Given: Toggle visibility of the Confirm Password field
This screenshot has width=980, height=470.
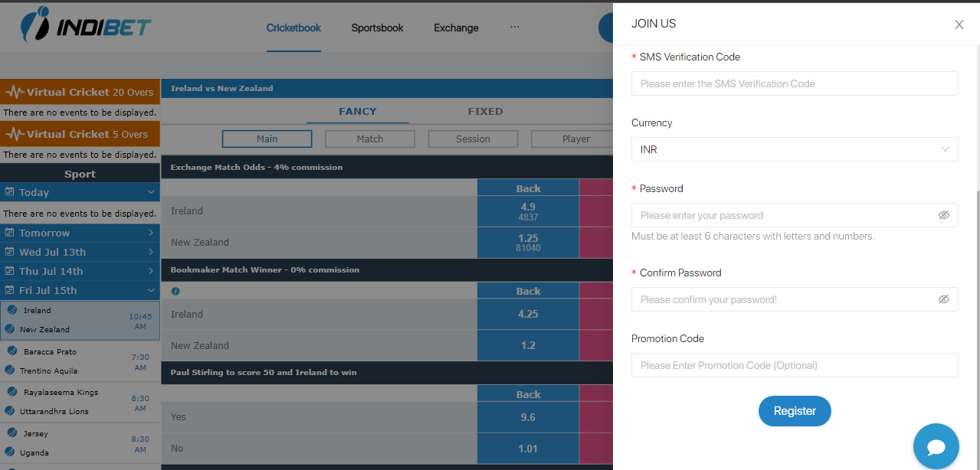Looking at the screenshot, I should 943,299.
